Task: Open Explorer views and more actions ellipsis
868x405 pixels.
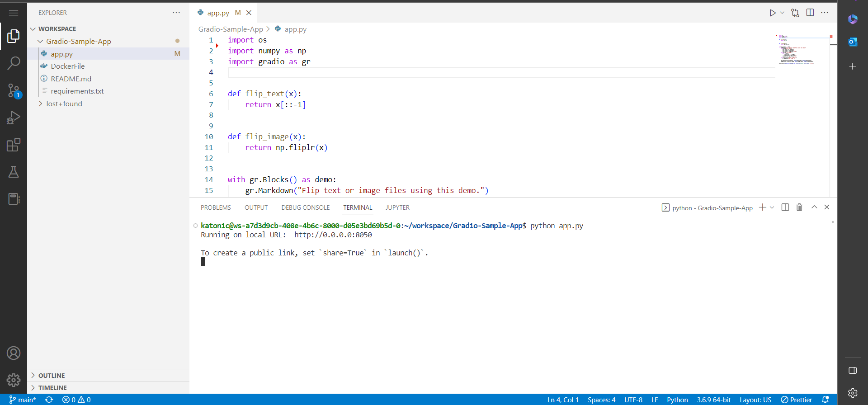Action: [x=176, y=13]
